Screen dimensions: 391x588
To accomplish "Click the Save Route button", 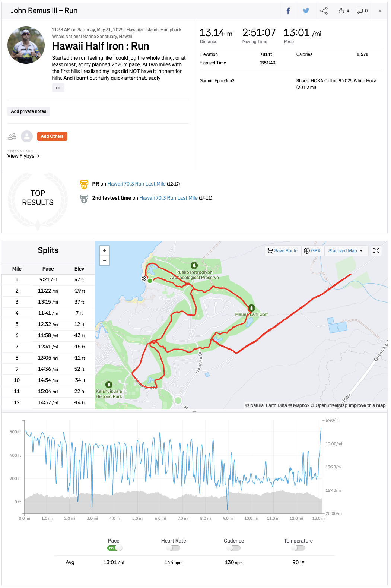I will click(283, 251).
